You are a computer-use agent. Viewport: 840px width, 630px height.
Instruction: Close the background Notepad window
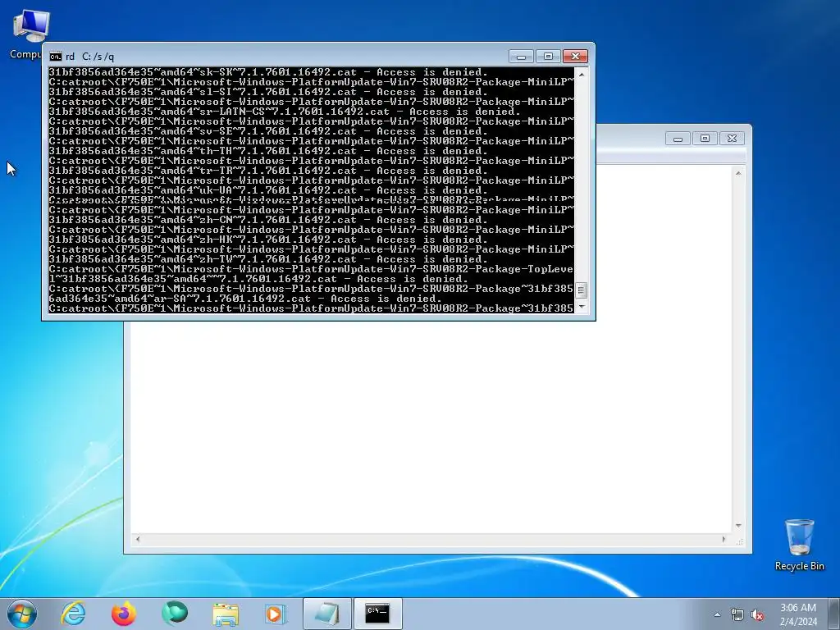(x=732, y=139)
